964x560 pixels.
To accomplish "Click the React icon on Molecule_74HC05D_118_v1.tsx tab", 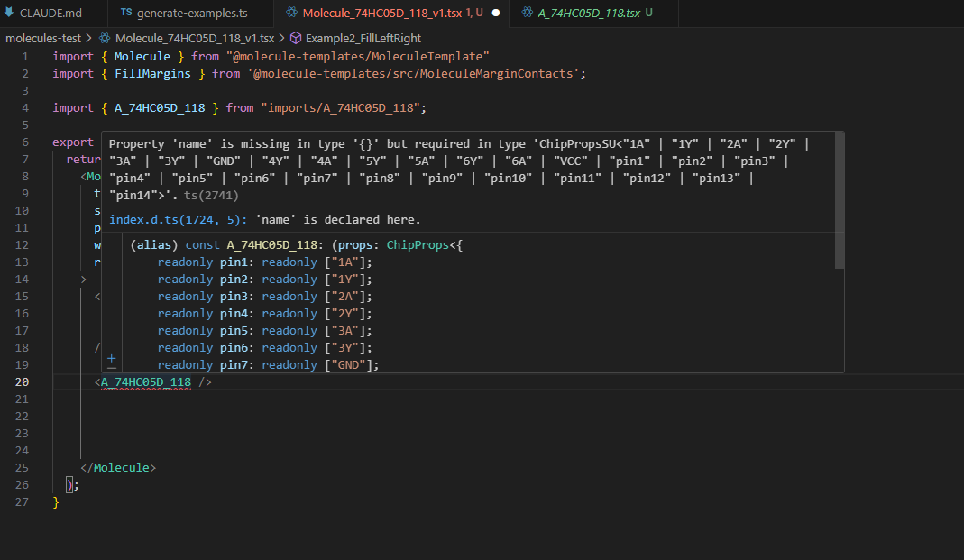I will (291, 14).
